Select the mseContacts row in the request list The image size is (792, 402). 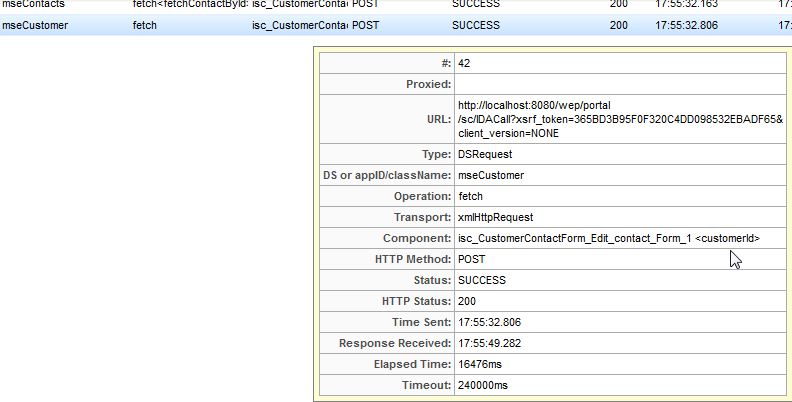coord(34,5)
